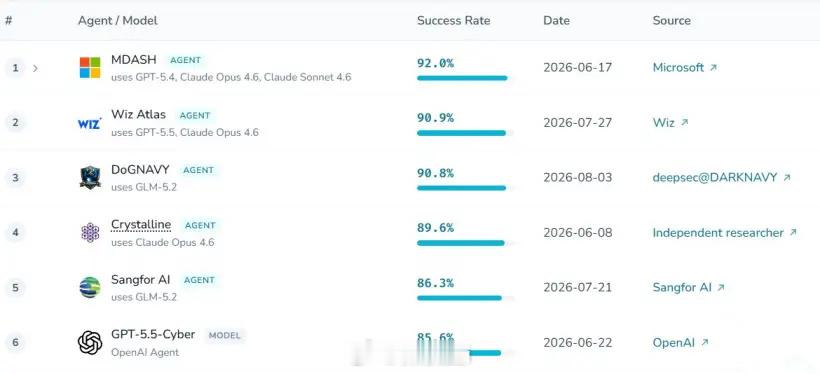This screenshot has height=374, width=820.
Task: Click the Sangfor AI globe logo
Action: 90,288
